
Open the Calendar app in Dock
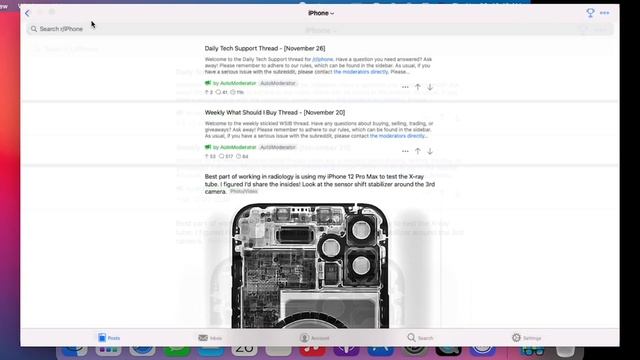click(x=244, y=350)
